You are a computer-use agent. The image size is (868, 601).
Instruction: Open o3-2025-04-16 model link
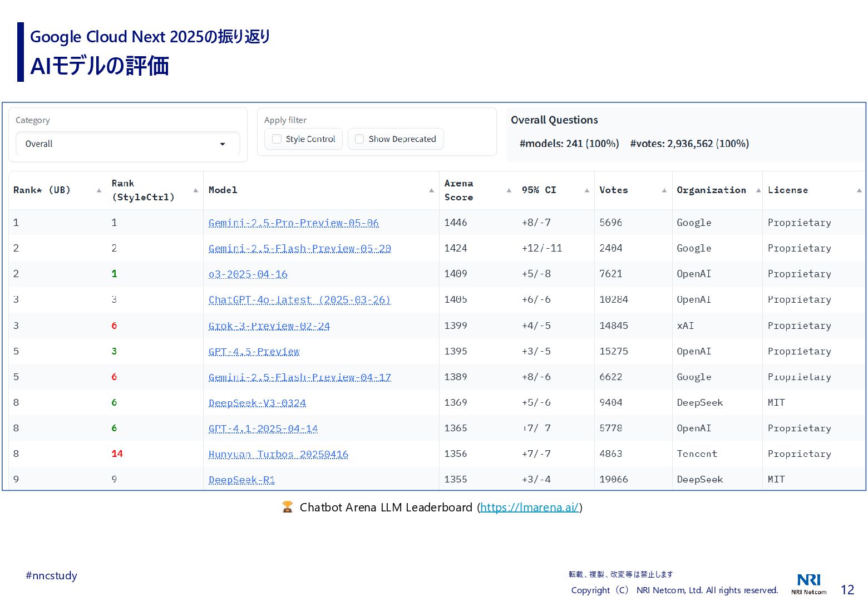pos(248,274)
